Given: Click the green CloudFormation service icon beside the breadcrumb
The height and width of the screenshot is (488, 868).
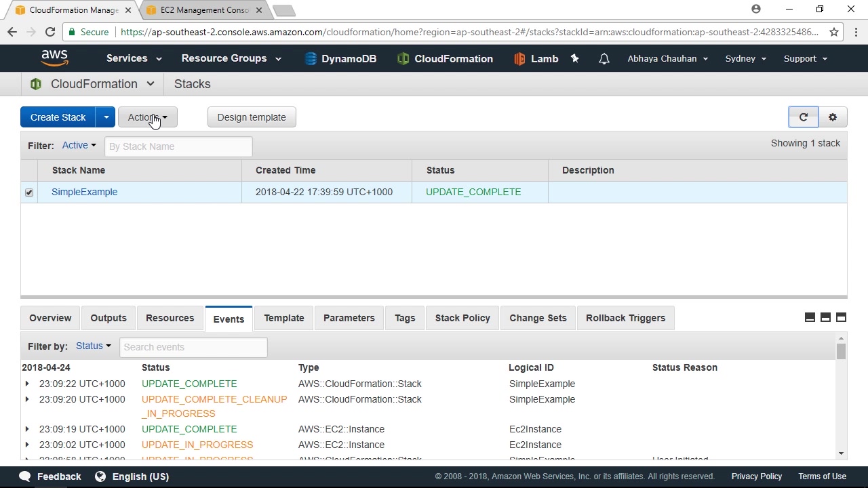Looking at the screenshot, I should (36, 84).
